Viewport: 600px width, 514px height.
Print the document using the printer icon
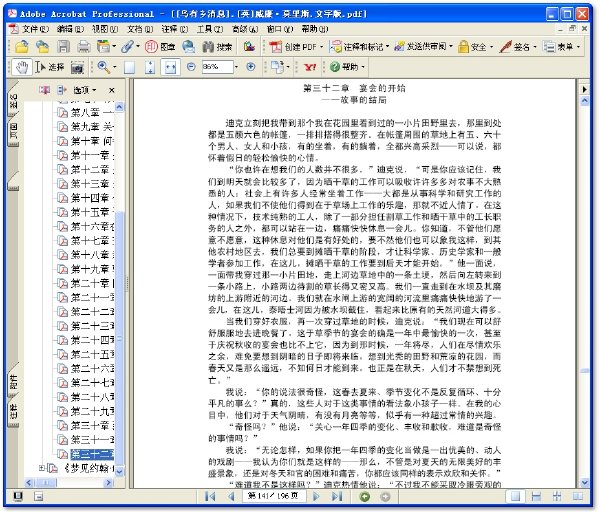84,47
